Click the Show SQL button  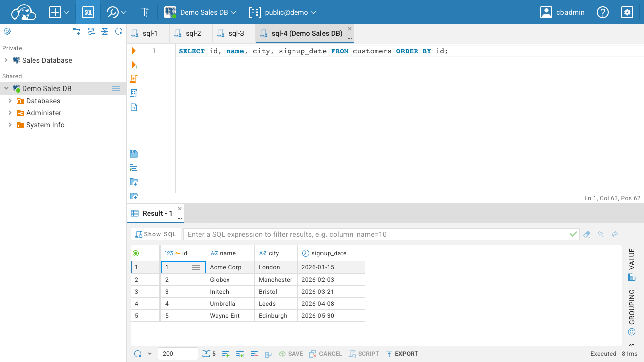155,234
